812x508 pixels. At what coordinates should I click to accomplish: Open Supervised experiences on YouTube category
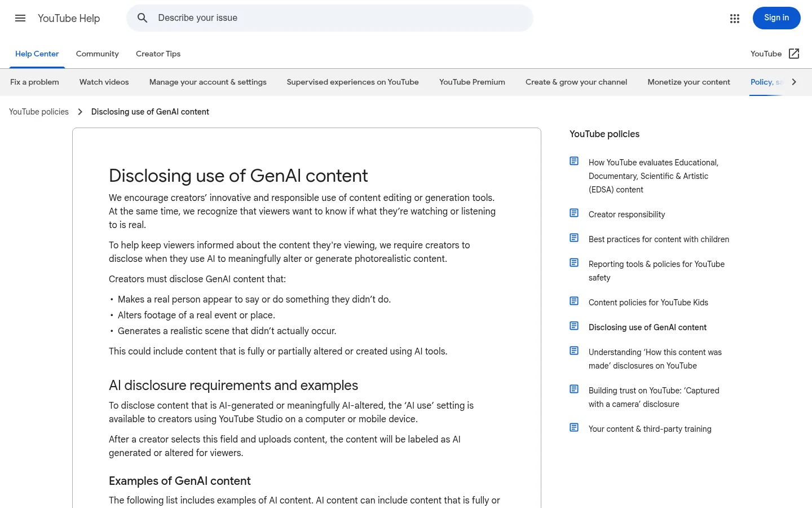353,82
